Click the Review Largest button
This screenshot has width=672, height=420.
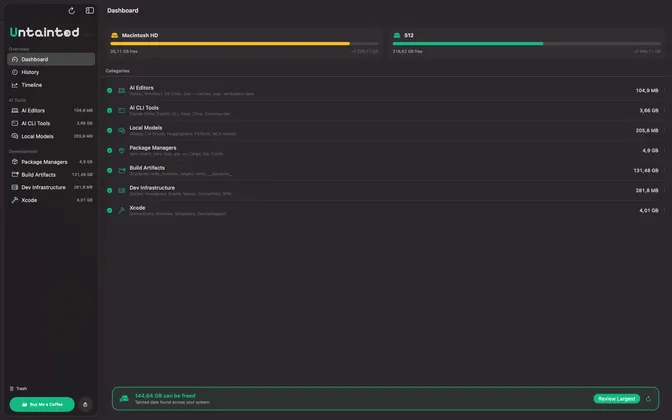(x=617, y=399)
